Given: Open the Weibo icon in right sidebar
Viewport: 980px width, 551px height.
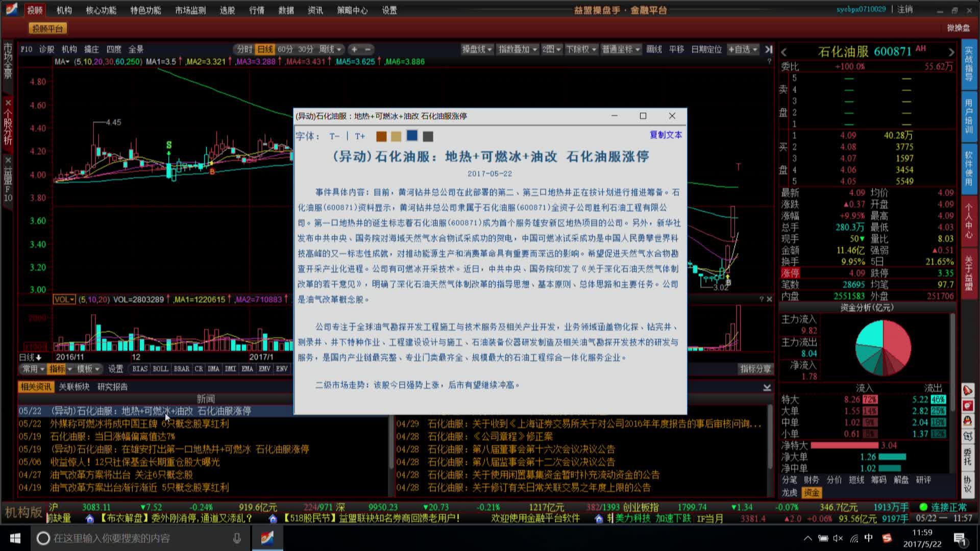Looking at the screenshot, I should tap(968, 406).
